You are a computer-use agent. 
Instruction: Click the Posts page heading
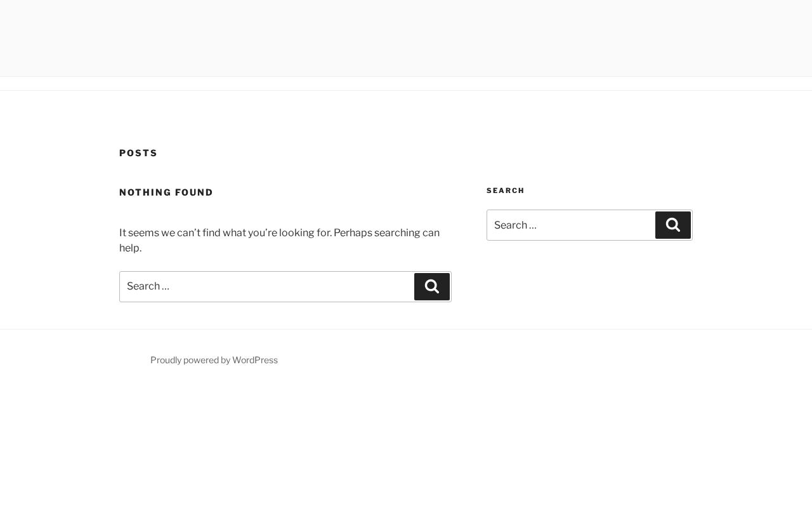[x=138, y=153]
